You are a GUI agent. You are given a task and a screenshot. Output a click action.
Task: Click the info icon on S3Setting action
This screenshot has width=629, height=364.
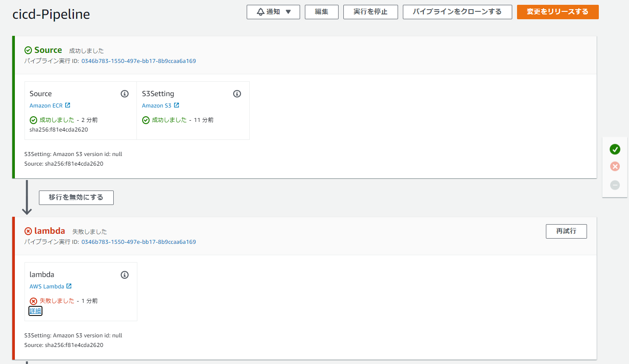[237, 94]
